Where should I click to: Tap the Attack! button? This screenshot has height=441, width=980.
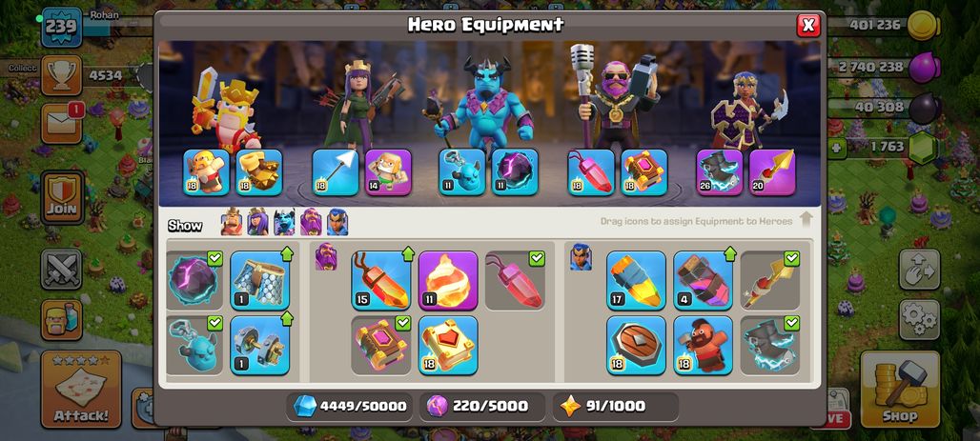click(81, 390)
